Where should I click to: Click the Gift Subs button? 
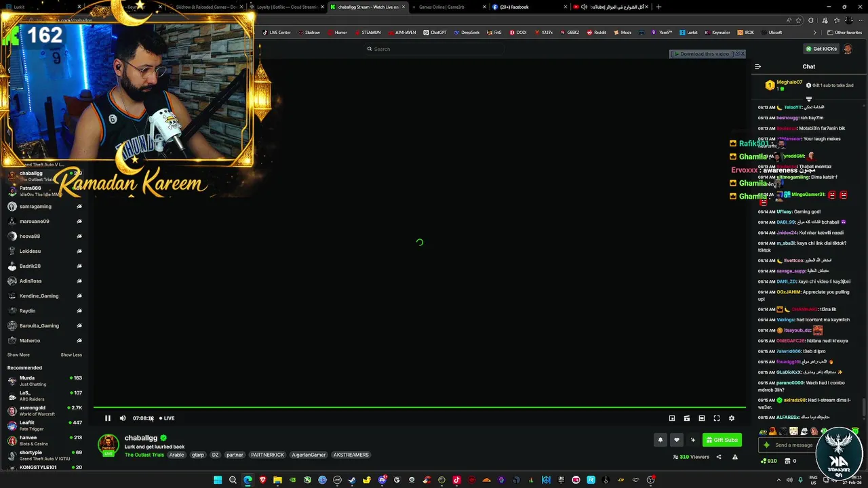pyautogui.click(x=722, y=440)
